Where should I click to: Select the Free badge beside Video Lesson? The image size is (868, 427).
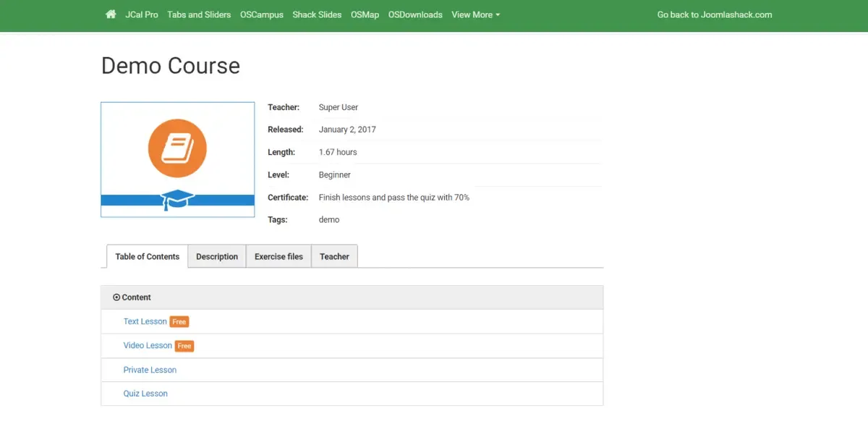(184, 346)
